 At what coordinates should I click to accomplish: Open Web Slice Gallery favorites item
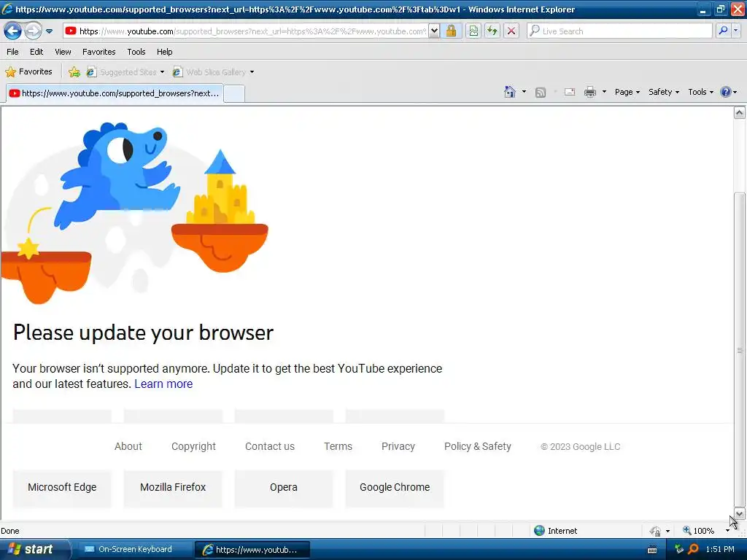(x=214, y=72)
